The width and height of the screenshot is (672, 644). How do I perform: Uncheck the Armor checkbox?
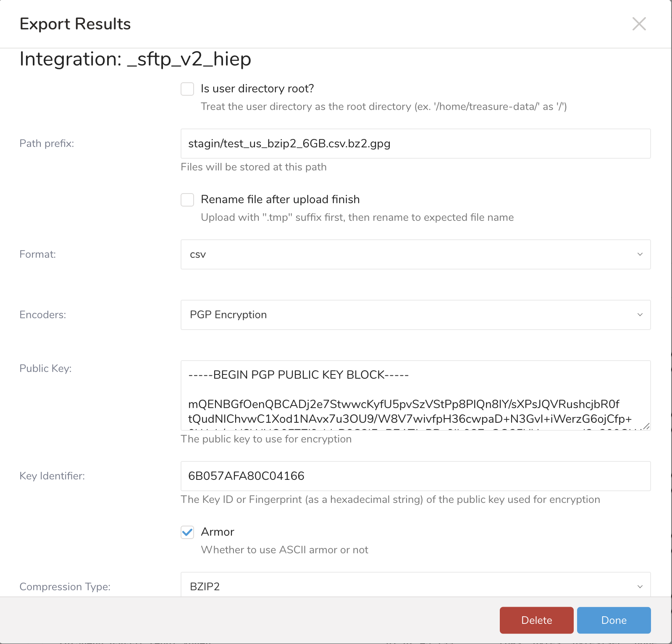coord(187,532)
